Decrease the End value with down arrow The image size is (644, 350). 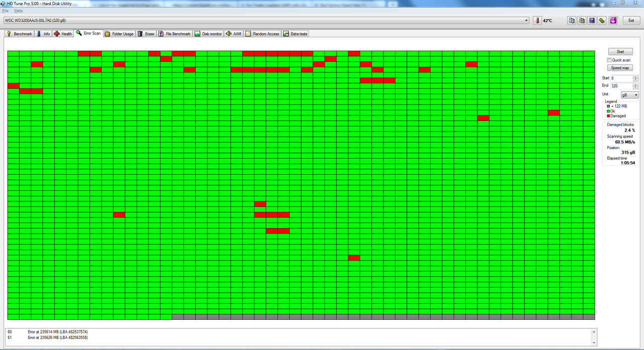(635, 88)
